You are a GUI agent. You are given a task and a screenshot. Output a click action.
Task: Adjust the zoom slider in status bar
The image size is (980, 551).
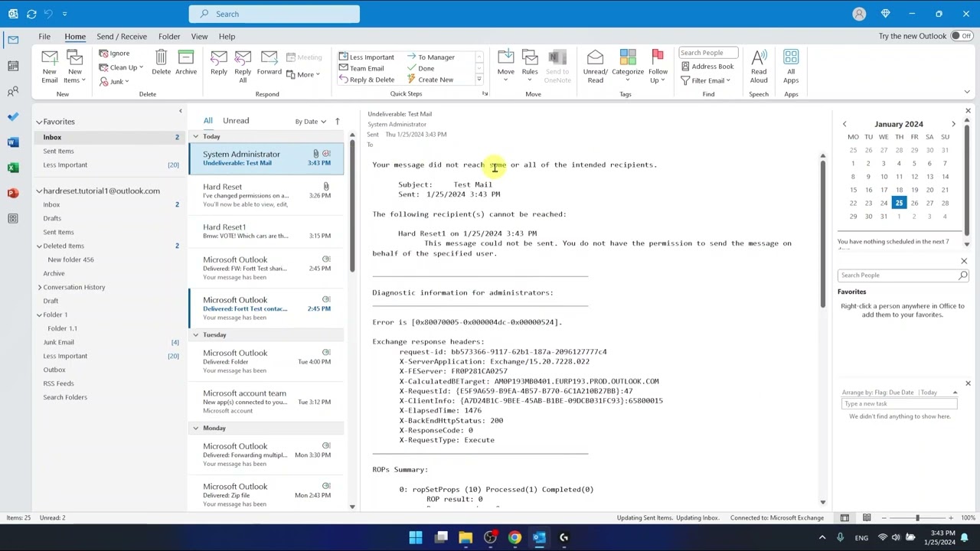(x=917, y=518)
